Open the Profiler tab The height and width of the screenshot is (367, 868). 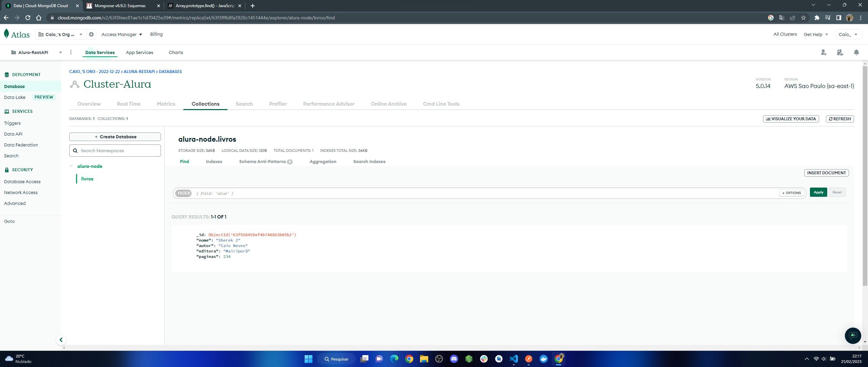(x=278, y=104)
